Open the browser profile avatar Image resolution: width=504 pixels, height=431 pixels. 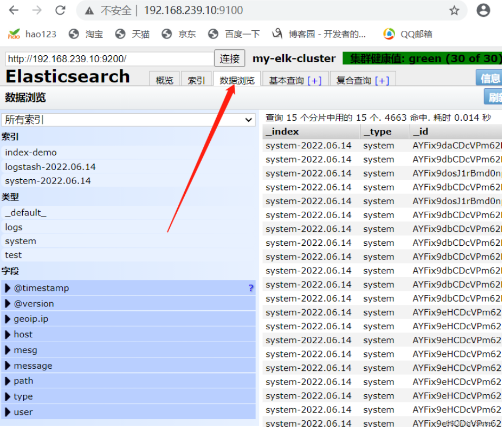483,10
